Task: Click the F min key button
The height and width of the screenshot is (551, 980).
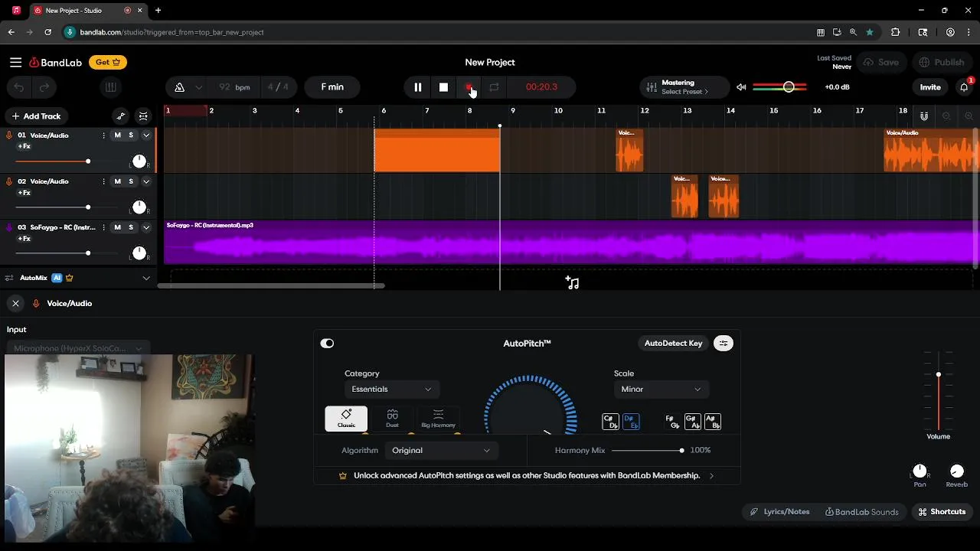Action: coord(332,87)
